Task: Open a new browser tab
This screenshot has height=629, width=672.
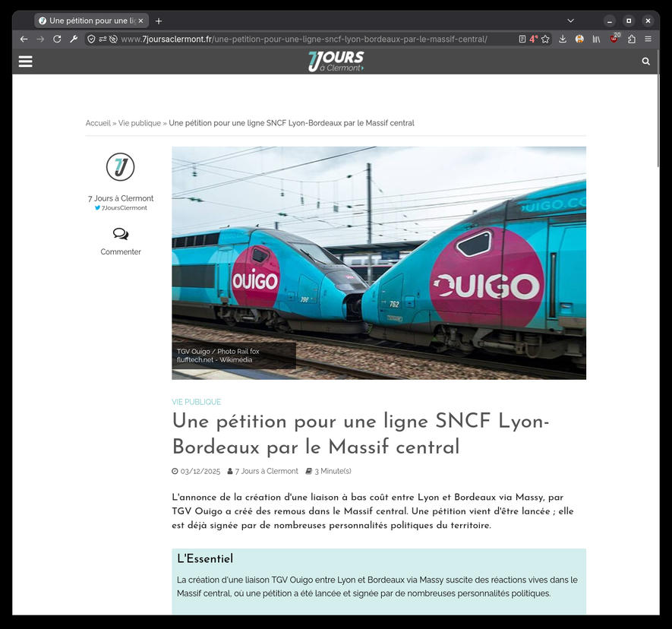Action: click(159, 21)
